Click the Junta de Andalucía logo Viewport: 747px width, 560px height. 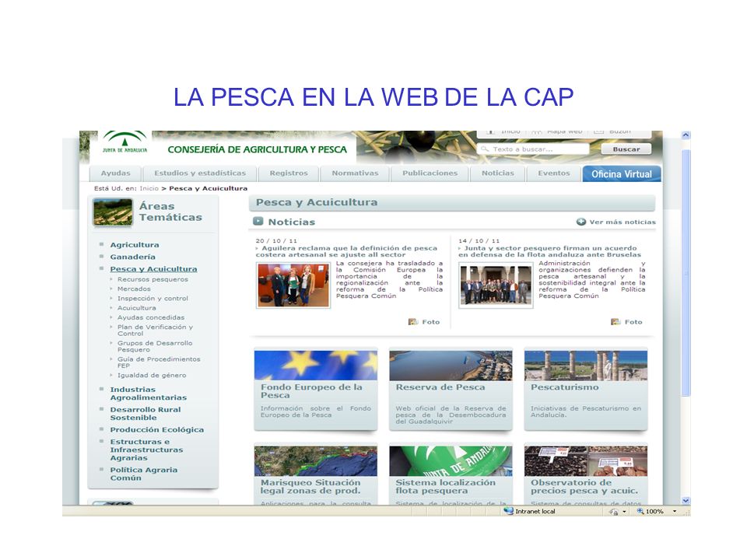pyautogui.click(x=124, y=142)
